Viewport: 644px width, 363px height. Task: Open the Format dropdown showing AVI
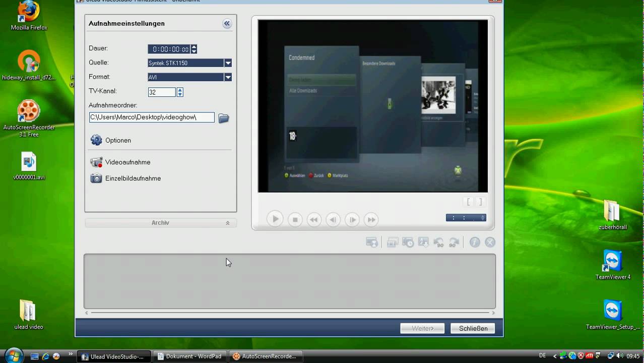(228, 77)
